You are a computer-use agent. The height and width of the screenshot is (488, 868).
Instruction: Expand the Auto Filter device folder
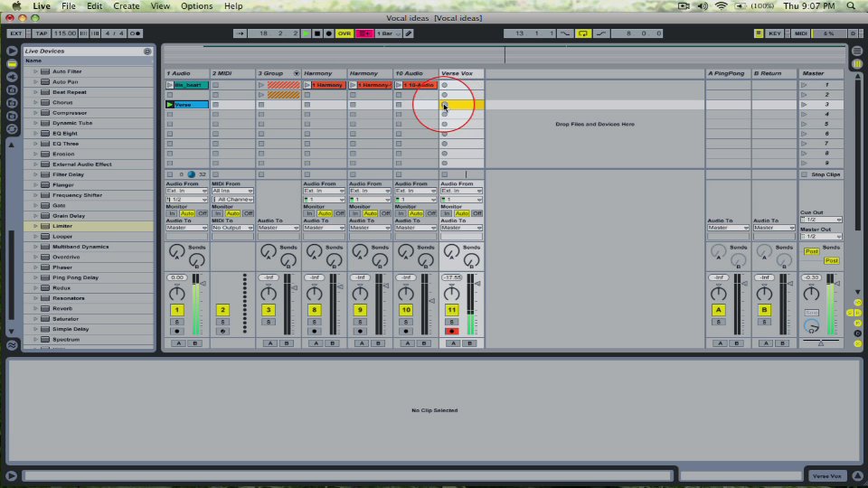point(35,71)
